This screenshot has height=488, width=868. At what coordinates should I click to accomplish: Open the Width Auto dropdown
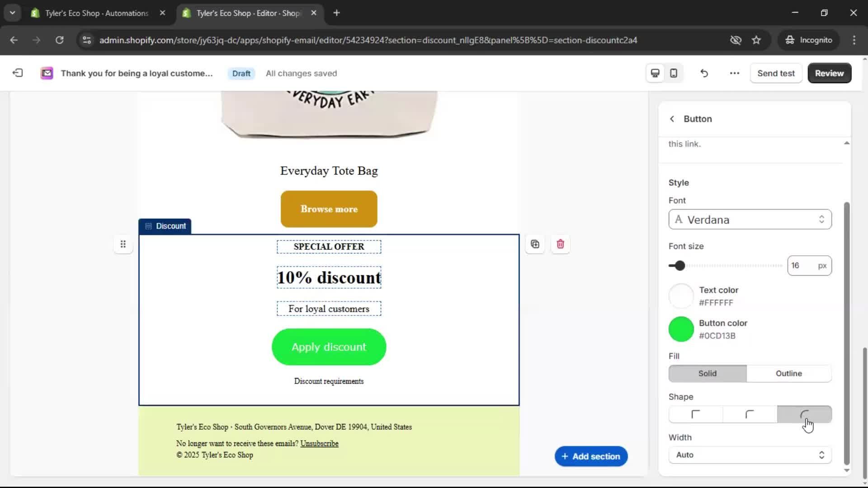[750, 455]
